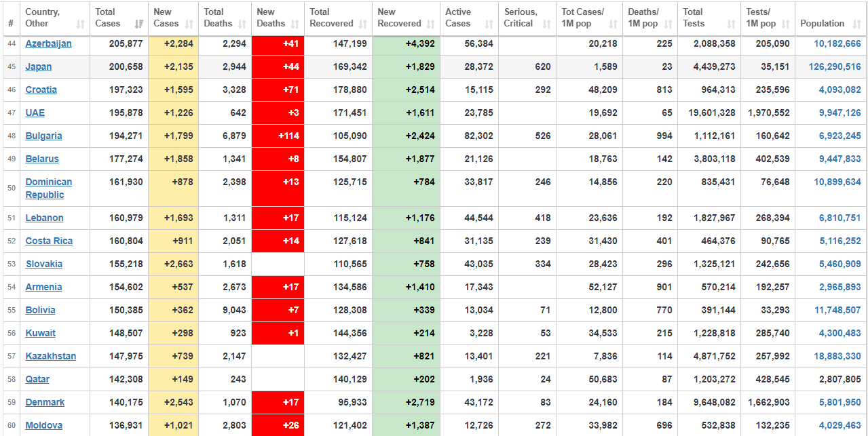Open Denmark country page
Screen dimensions: 868x436
click(45, 402)
